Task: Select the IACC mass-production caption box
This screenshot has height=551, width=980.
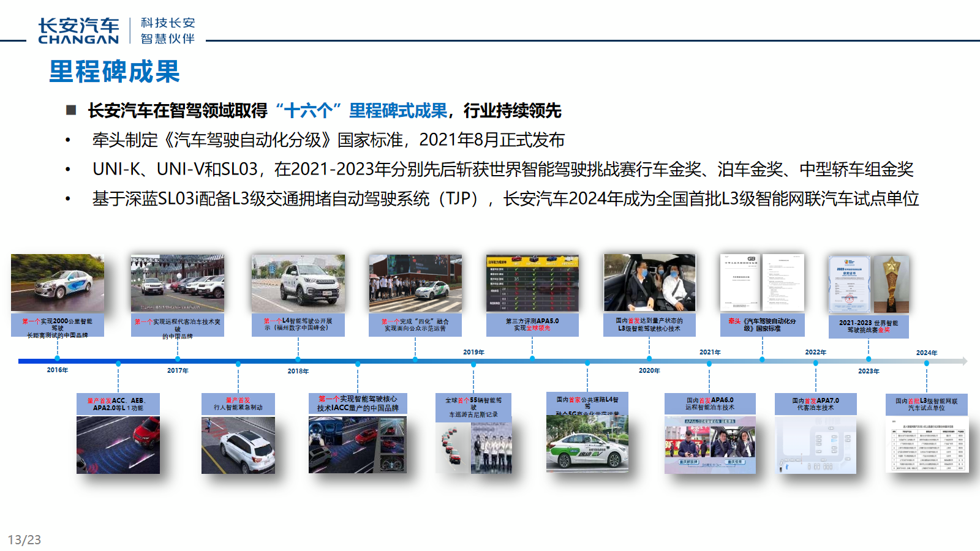Action: pyautogui.click(x=358, y=403)
